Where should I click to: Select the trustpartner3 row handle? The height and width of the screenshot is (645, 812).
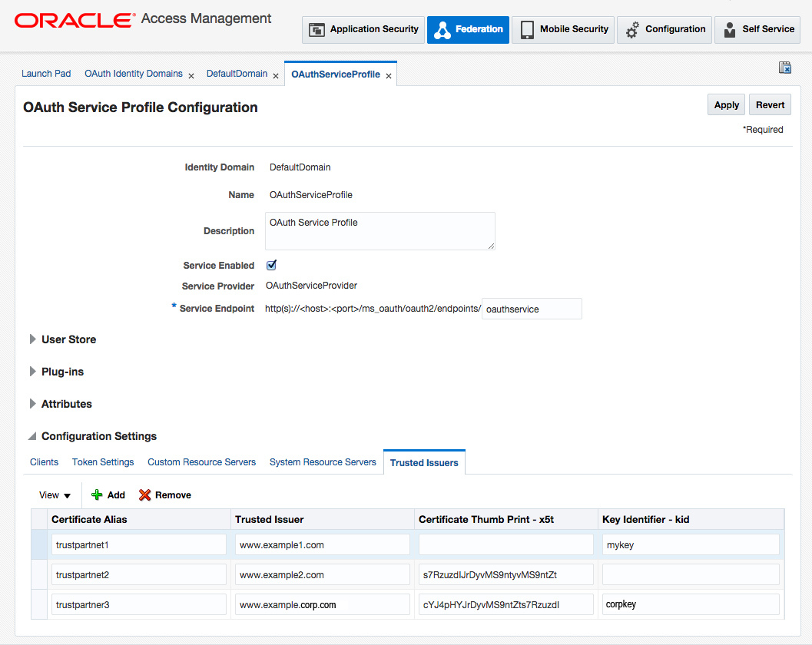pyautogui.click(x=39, y=604)
